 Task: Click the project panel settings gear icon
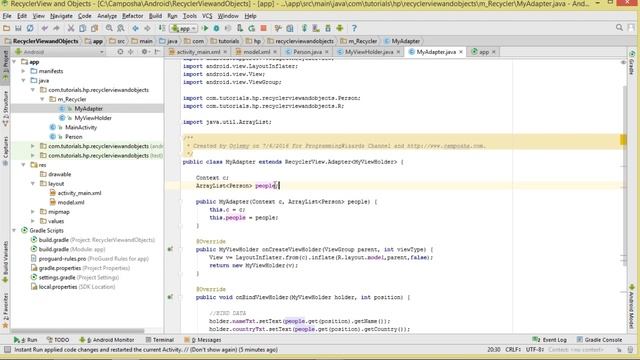[x=144, y=52]
